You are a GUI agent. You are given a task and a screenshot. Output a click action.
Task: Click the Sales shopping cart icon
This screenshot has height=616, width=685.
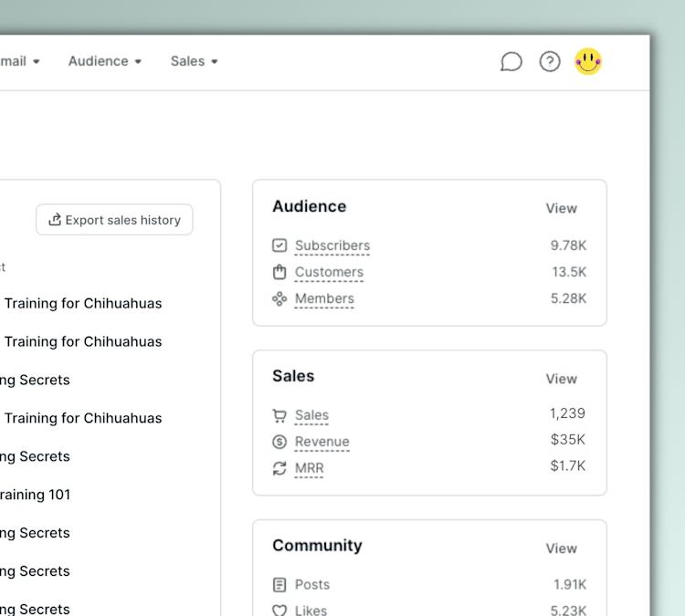[279, 415]
